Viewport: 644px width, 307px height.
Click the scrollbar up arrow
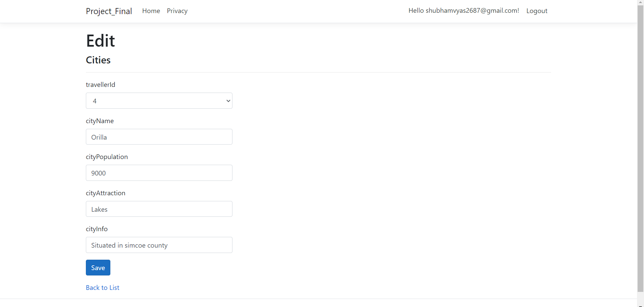coord(641,2)
